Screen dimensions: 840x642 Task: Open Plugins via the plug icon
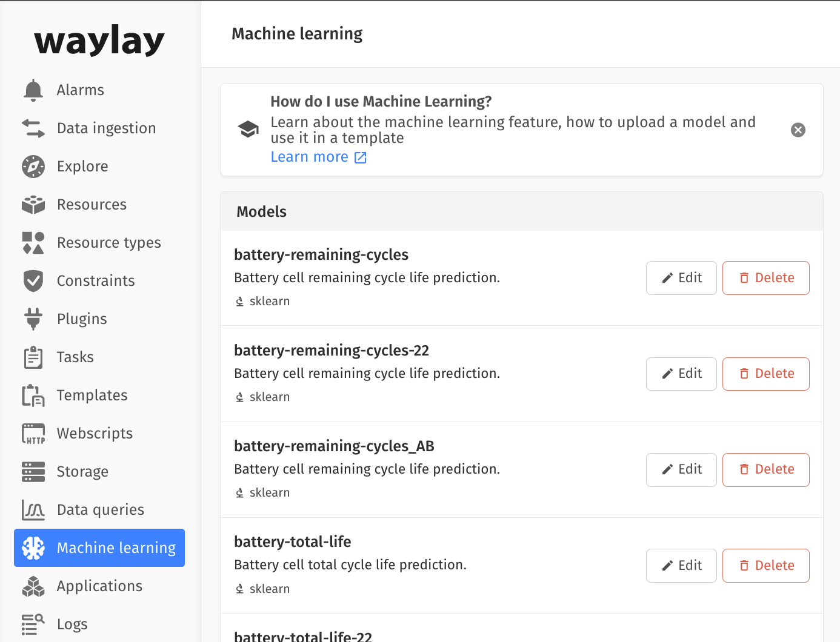pyautogui.click(x=33, y=319)
